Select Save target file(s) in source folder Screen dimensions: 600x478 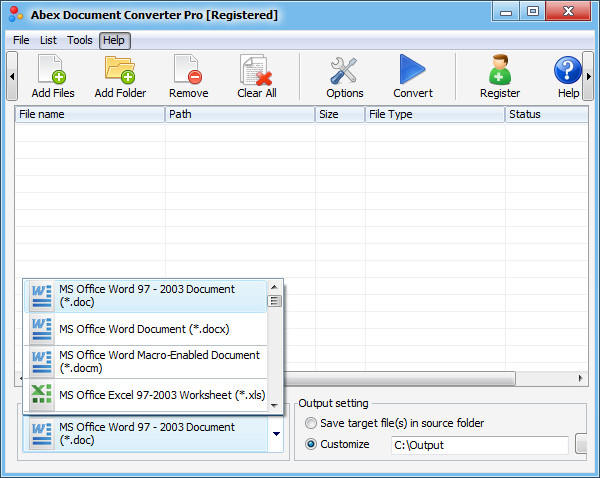(x=312, y=423)
